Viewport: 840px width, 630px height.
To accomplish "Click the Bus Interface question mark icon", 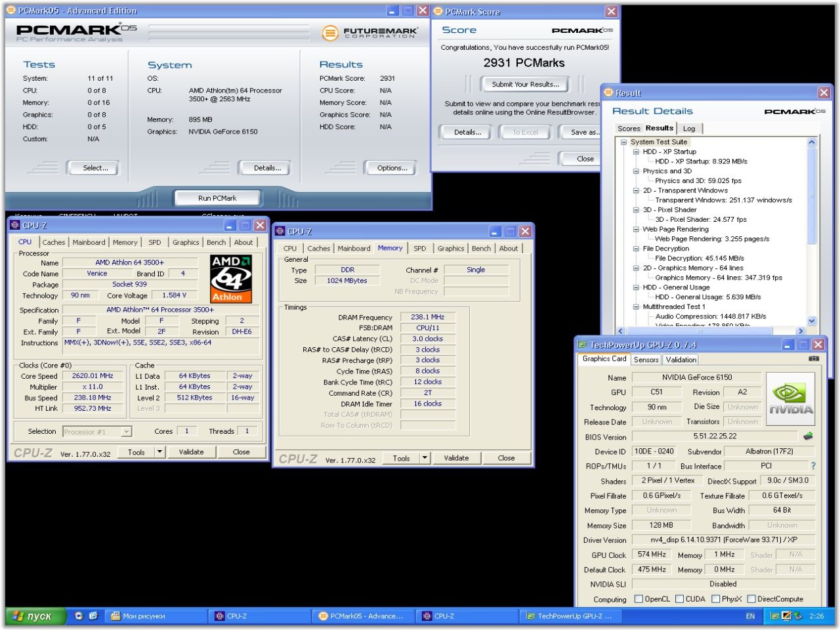I will click(x=813, y=466).
